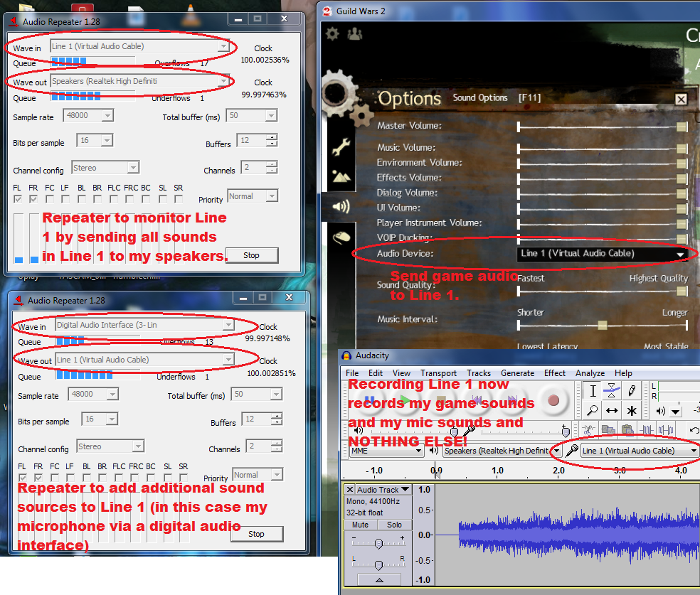Click the Music Interval slider handle

pyautogui.click(x=603, y=325)
